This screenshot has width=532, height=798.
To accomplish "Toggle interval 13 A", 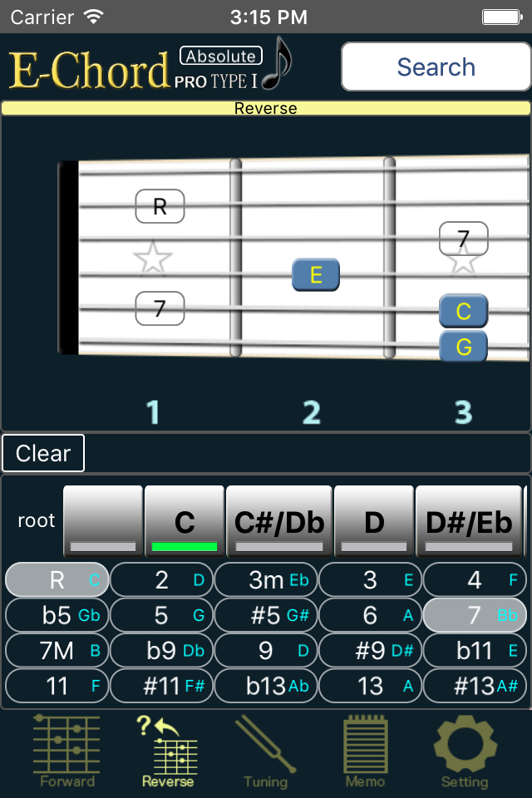I will tap(370, 686).
